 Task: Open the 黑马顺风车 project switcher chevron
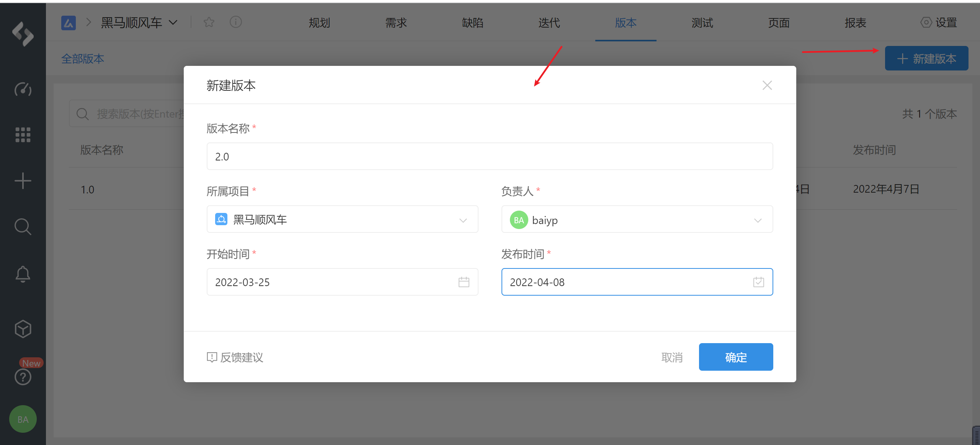[x=173, y=23]
